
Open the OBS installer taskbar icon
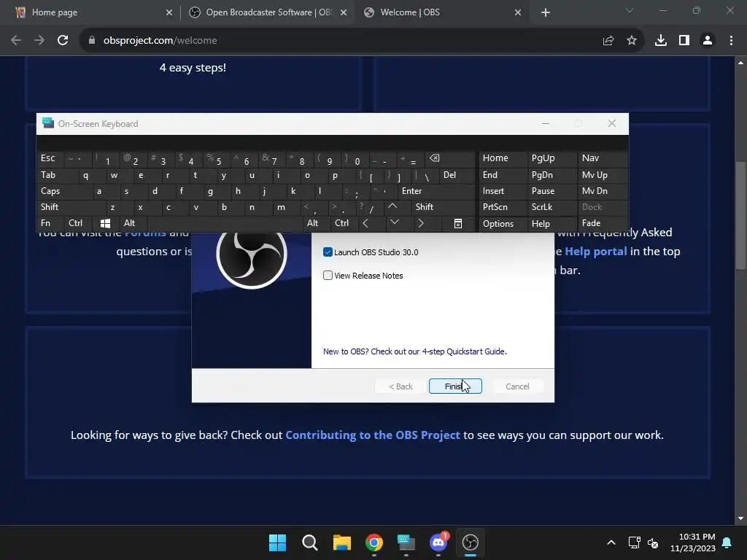(471, 542)
